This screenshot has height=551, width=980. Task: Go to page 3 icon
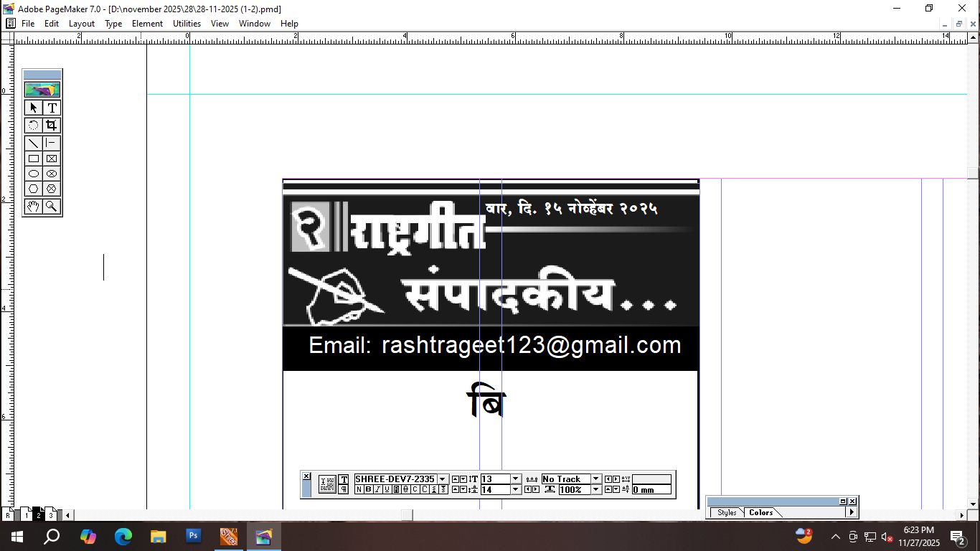click(51, 514)
